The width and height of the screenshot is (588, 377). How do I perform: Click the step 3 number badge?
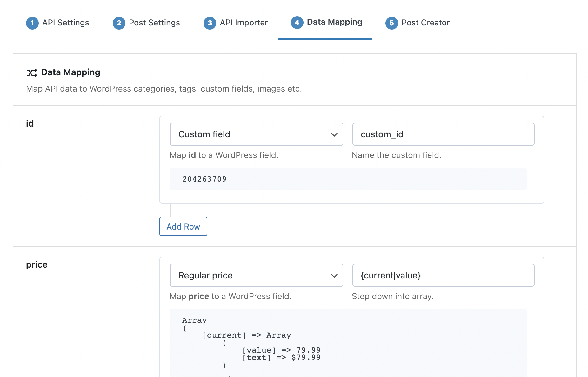[x=210, y=23]
